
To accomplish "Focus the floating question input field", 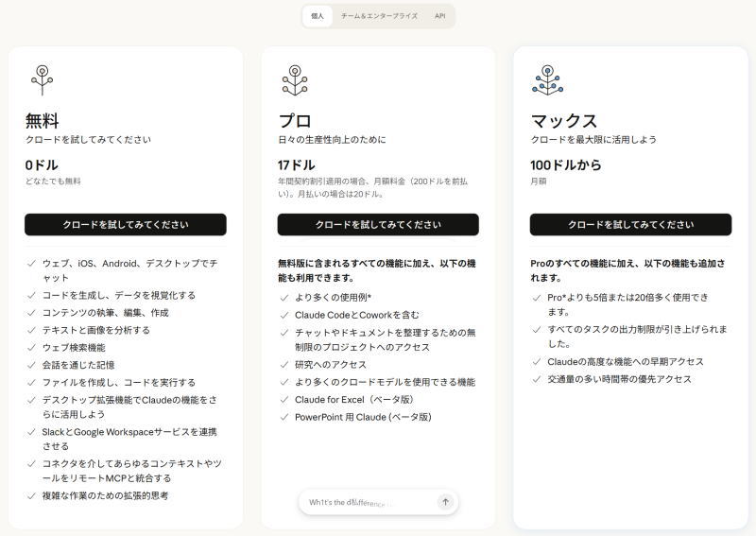I will coord(369,503).
